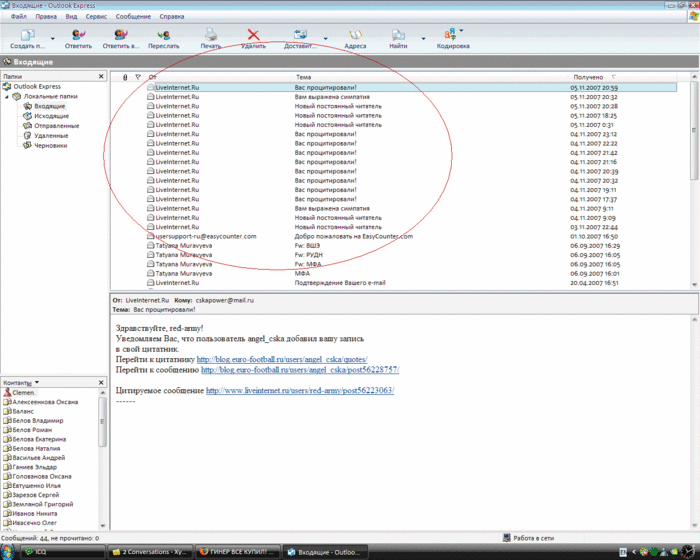The width and height of the screenshot is (700, 560).
Task: Click the contacts list scrollbar thumb
Action: tap(102, 421)
